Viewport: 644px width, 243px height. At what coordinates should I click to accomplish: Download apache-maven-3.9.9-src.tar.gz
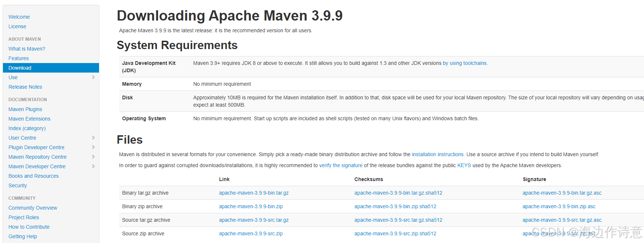click(x=254, y=220)
